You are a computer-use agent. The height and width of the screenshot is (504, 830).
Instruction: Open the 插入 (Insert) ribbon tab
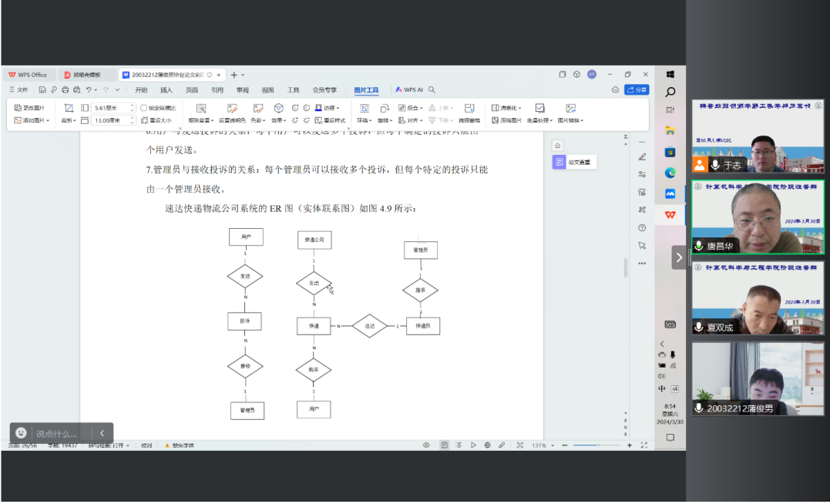(x=166, y=90)
